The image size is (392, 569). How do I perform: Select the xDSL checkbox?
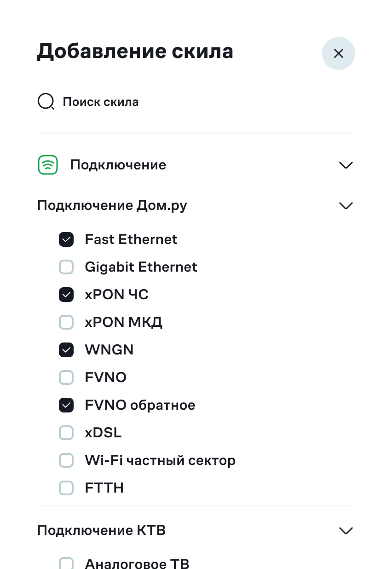(66, 433)
